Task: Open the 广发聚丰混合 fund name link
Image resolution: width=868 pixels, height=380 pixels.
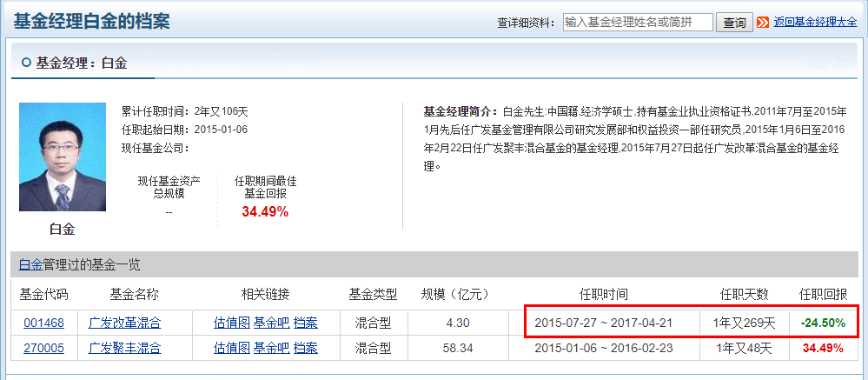Action: 125,348
